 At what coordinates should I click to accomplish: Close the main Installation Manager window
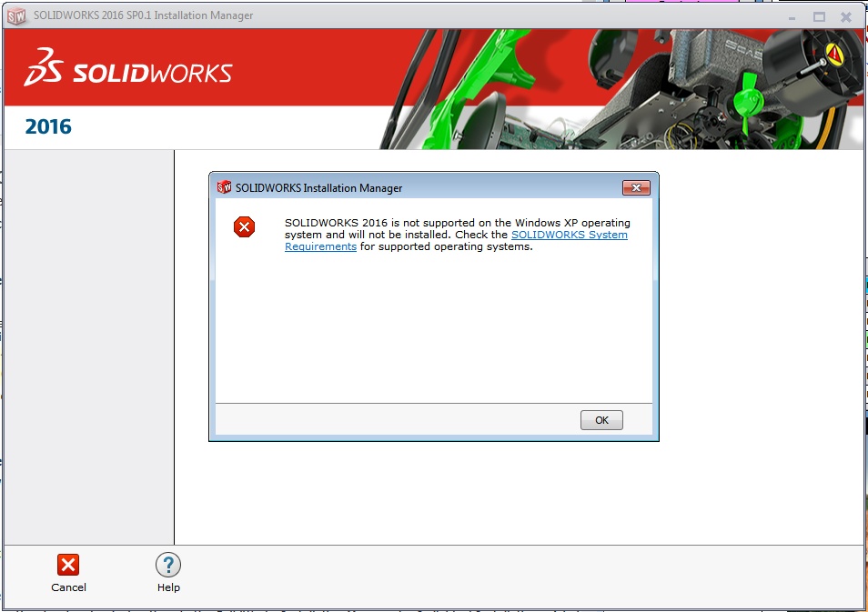[846, 17]
